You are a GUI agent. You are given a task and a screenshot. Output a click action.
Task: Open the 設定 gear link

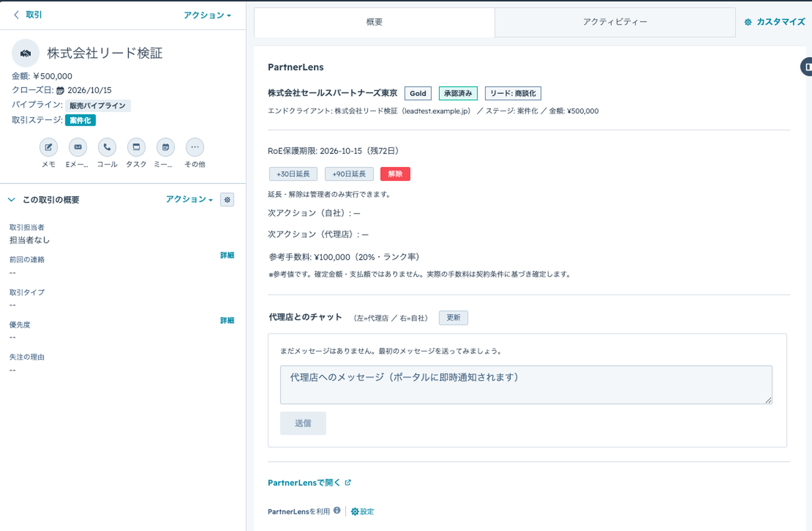[x=362, y=511]
